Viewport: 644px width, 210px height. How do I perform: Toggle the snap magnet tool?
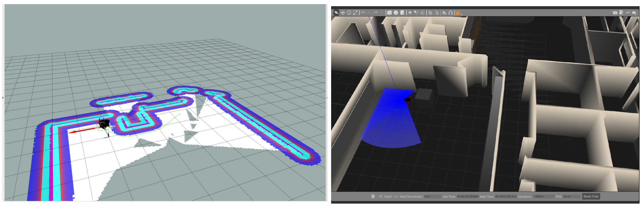[x=450, y=13]
